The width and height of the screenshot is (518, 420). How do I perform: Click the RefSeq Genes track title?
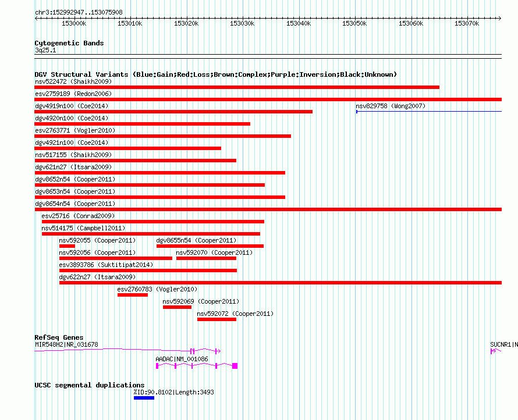pyautogui.click(x=59, y=337)
